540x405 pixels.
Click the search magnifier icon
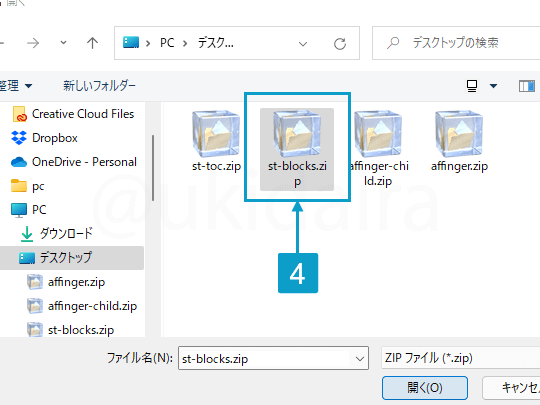[x=393, y=43]
